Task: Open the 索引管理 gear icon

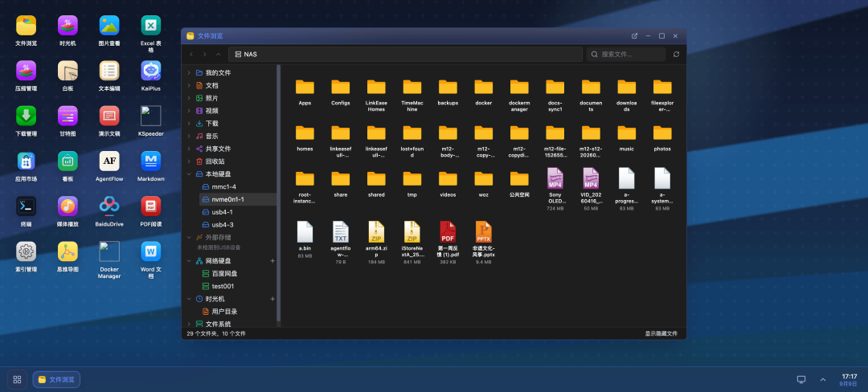Action: [x=26, y=252]
